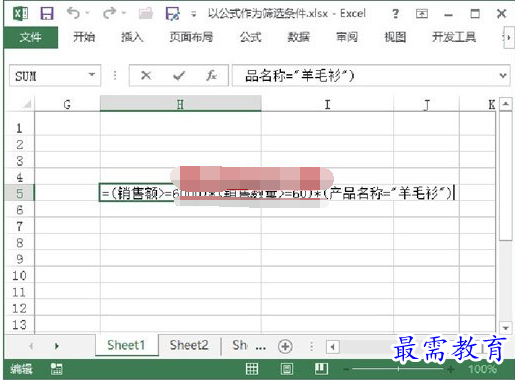Switch to Sheet1 tab
This screenshot has width=515, height=380.
click(x=126, y=345)
